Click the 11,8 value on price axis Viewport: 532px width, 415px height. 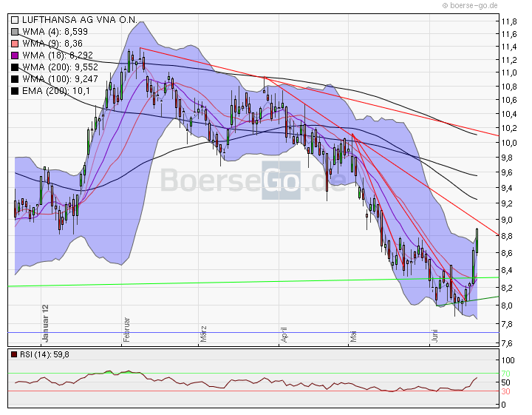(509, 21)
